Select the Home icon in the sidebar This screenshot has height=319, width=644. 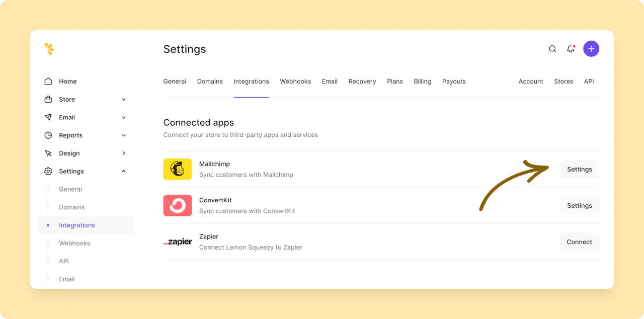48,81
